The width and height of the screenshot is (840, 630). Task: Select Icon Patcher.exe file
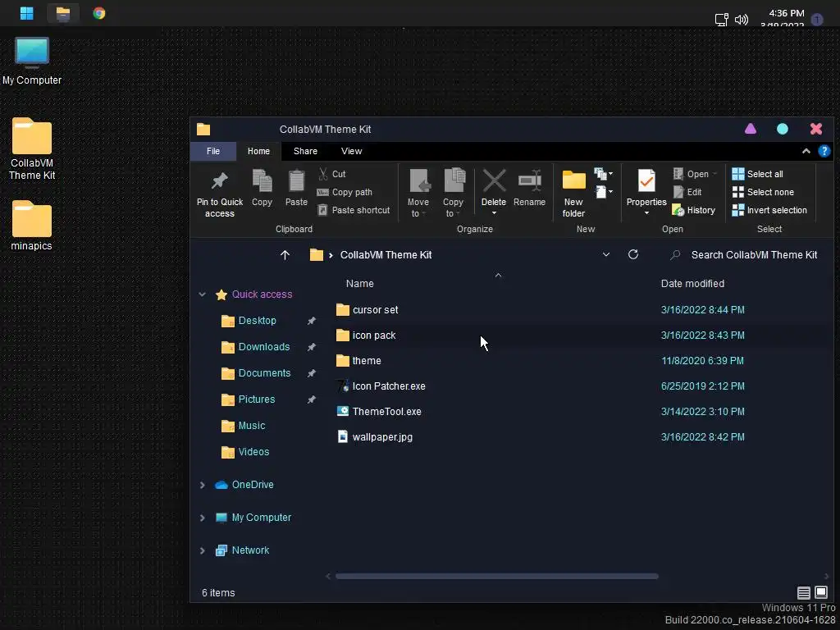[388, 386]
